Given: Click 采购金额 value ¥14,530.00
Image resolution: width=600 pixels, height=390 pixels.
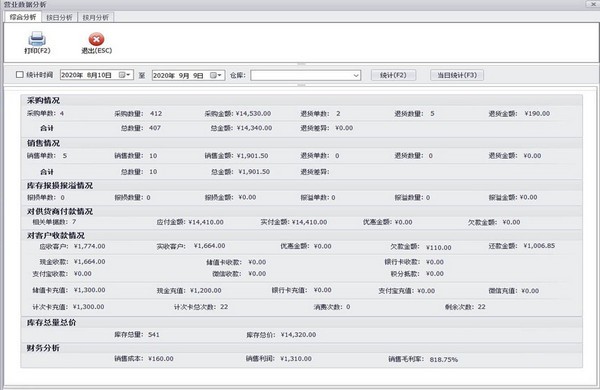Looking at the screenshot, I should coord(253,114).
